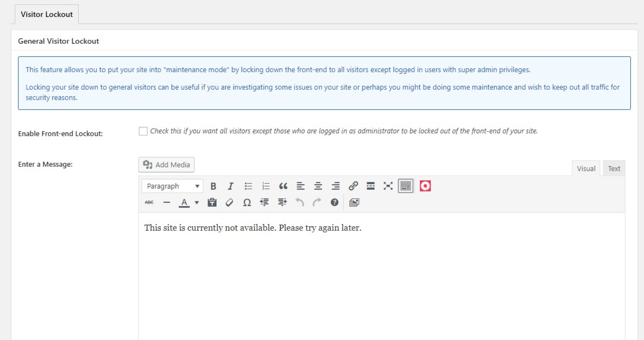
Task: Enable the Front-end Lockout checkbox
Action: (143, 131)
